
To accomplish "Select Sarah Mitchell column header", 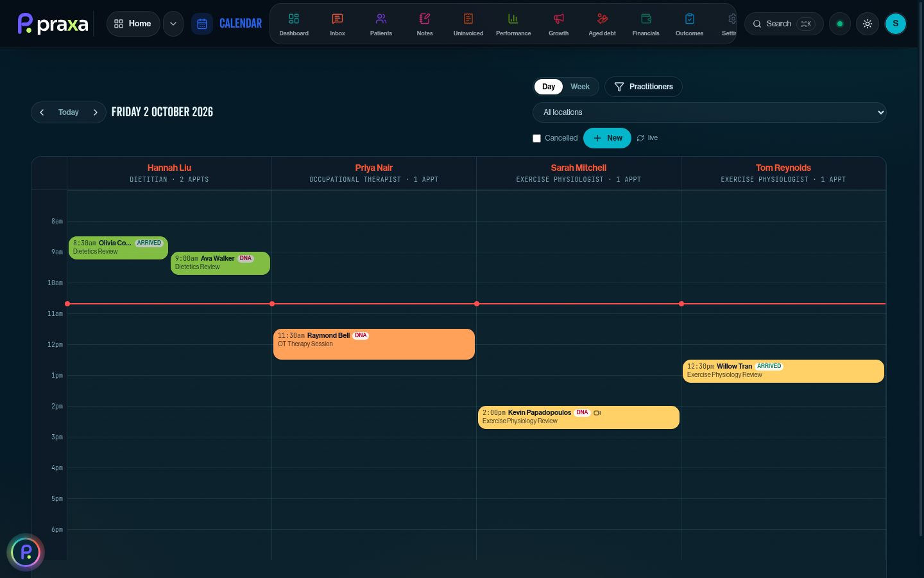I will (x=579, y=173).
